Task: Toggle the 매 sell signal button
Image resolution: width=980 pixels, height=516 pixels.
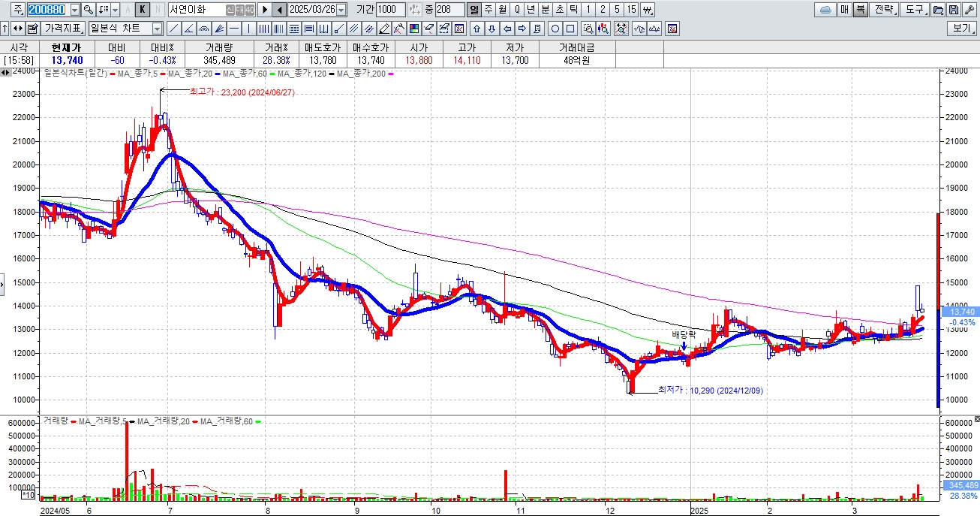Action: (844, 10)
